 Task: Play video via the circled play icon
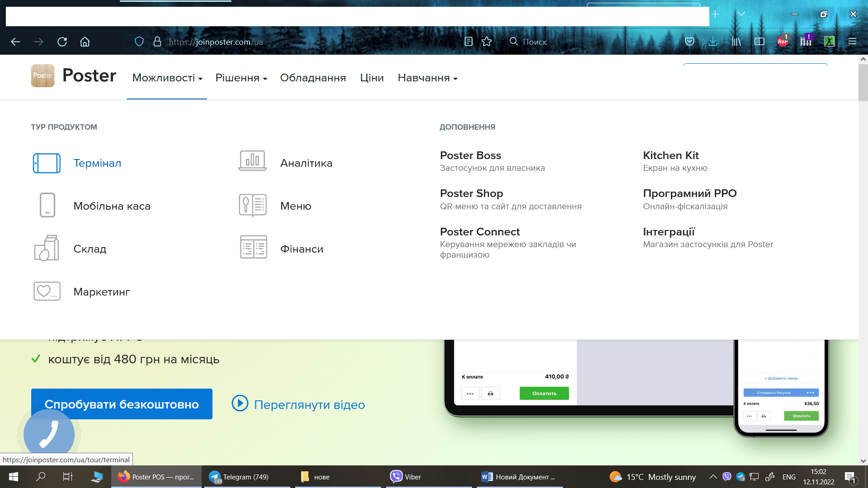coord(240,403)
